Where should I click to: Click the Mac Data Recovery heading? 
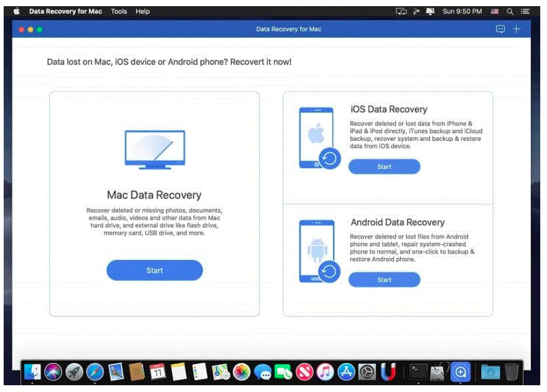point(154,195)
